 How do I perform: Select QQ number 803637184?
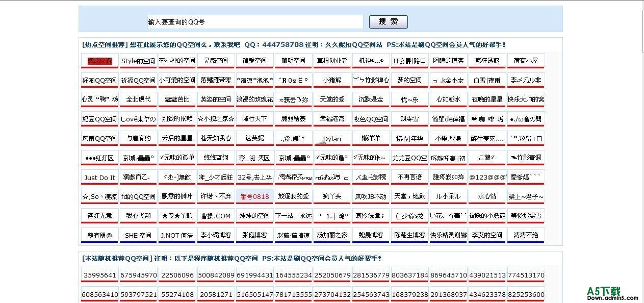409,275
